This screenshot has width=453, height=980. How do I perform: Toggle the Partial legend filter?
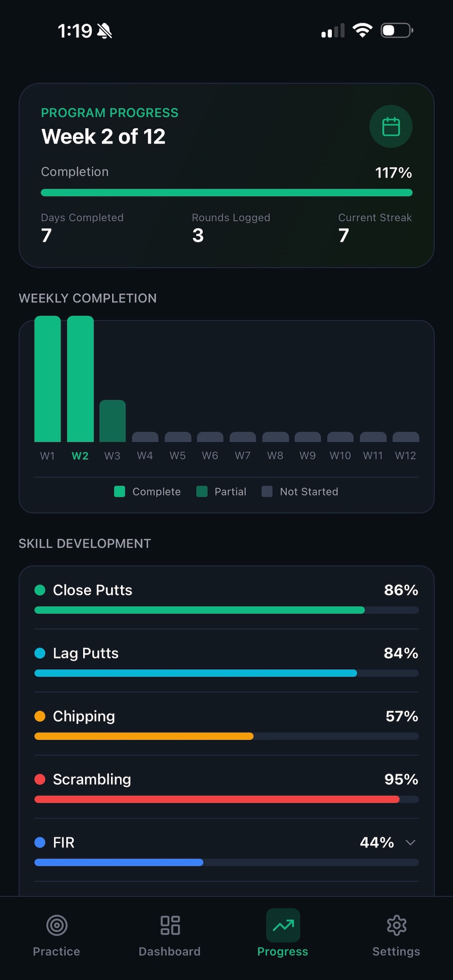(221, 491)
